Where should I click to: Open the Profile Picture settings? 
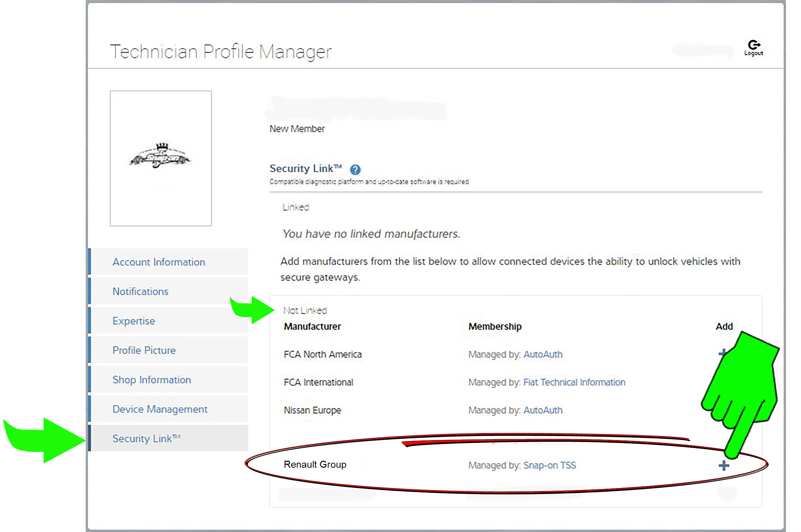(x=144, y=350)
